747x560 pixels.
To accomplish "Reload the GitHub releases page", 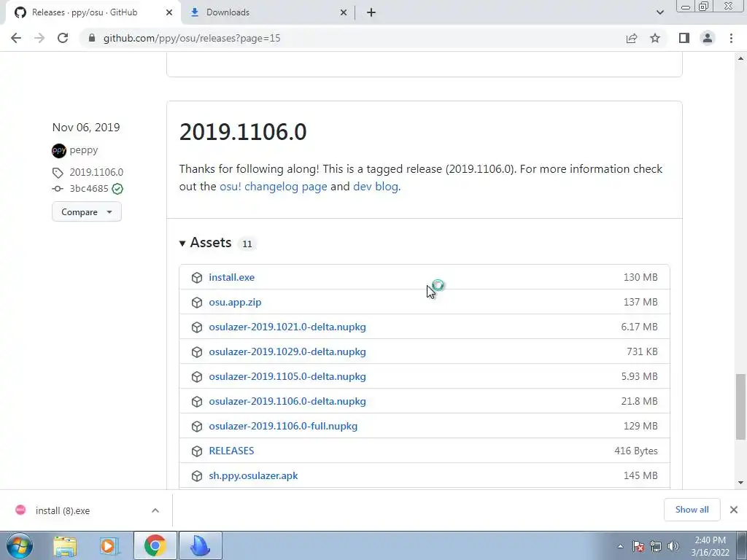I will point(63,38).
